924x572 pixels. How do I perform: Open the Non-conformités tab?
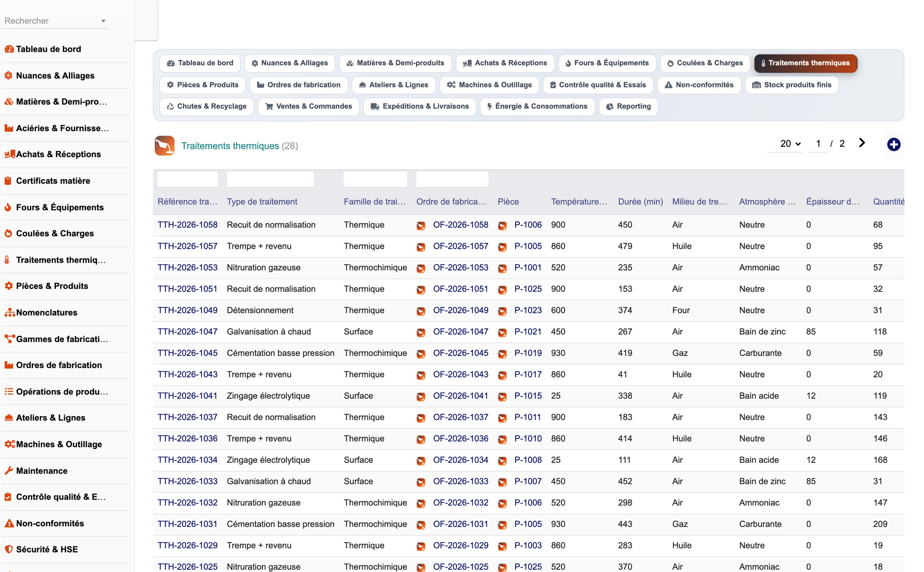[699, 85]
